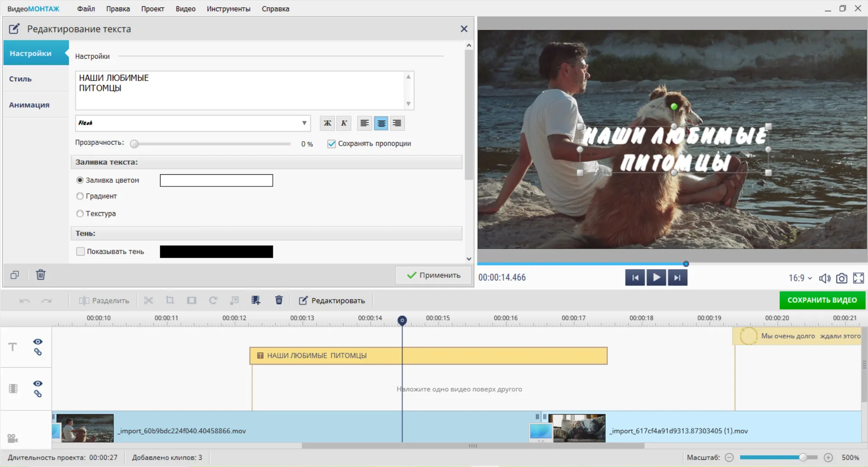Select Текстура fill option

[x=80, y=214]
